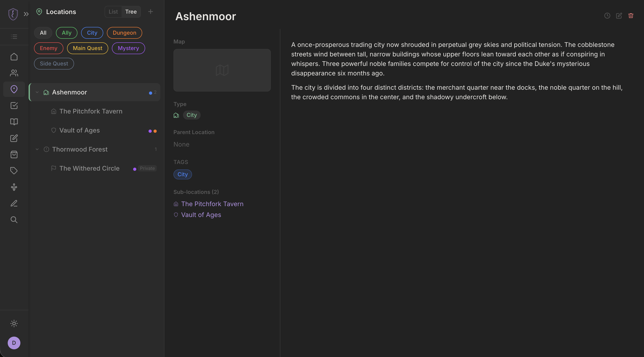Open Quests checkbox icon in sidebar

click(x=14, y=105)
